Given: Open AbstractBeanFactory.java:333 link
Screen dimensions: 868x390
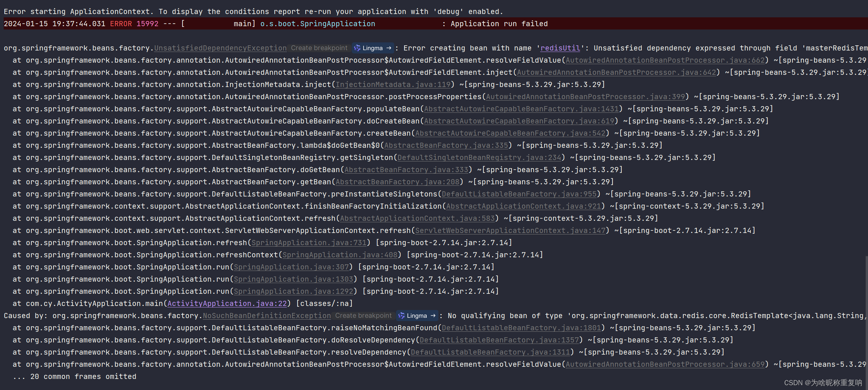Looking at the screenshot, I should pos(406,170).
